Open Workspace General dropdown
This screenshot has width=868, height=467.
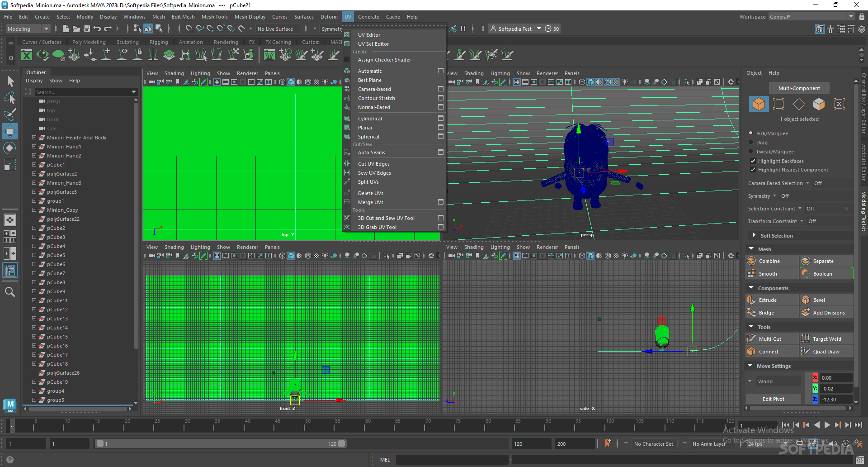tap(811, 16)
